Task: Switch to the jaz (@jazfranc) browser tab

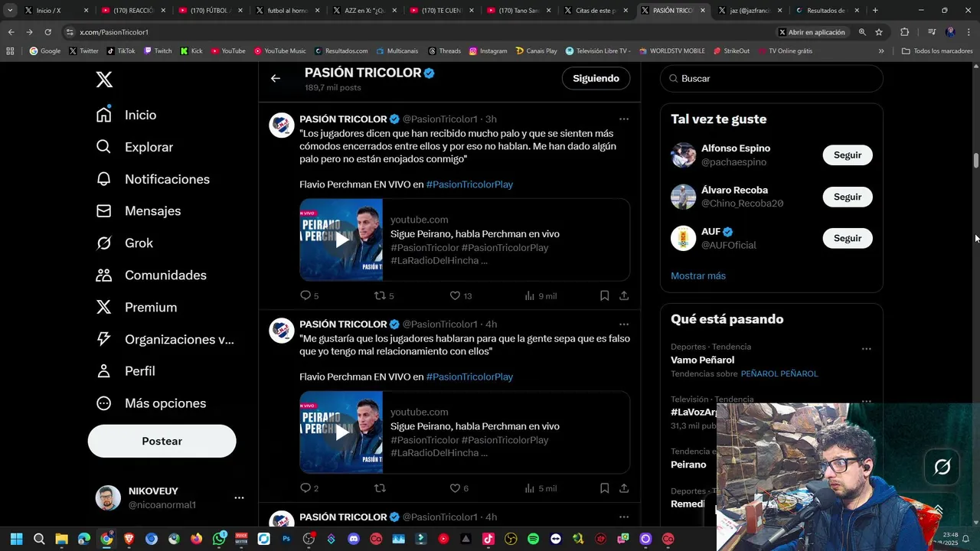Action: click(750, 11)
